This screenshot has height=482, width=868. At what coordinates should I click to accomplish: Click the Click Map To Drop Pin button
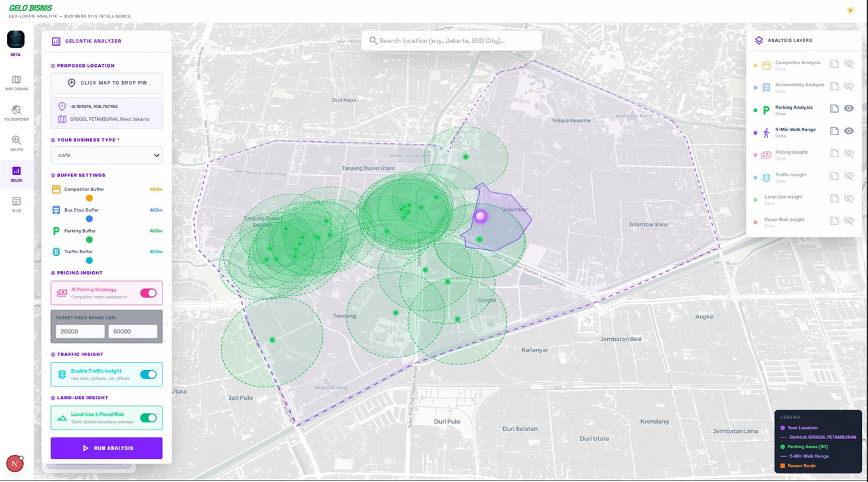(106, 83)
